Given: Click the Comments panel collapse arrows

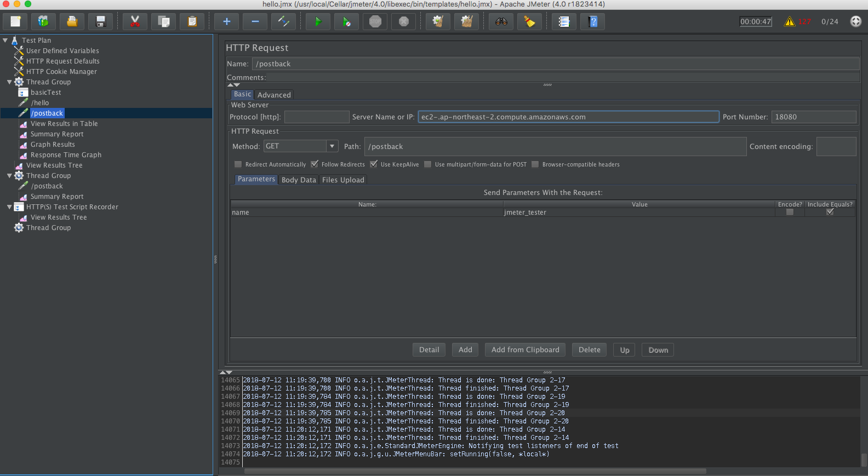Looking at the screenshot, I should (233, 85).
